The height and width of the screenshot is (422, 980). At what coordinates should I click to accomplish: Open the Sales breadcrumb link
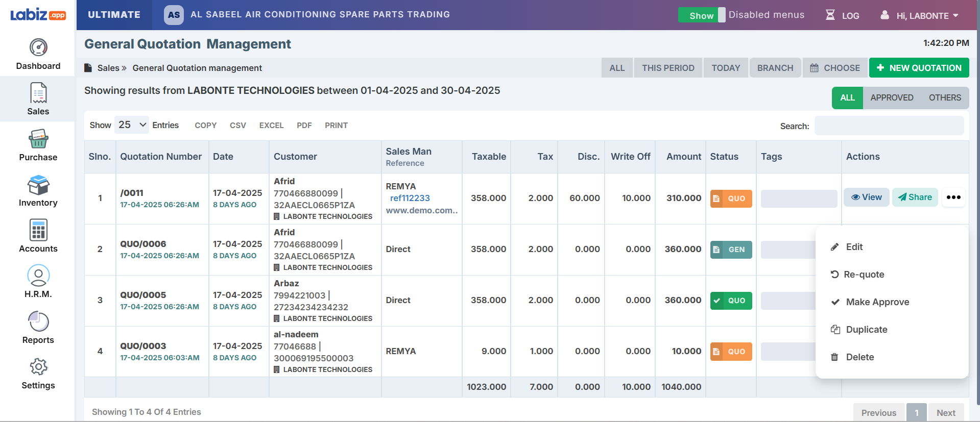point(108,68)
